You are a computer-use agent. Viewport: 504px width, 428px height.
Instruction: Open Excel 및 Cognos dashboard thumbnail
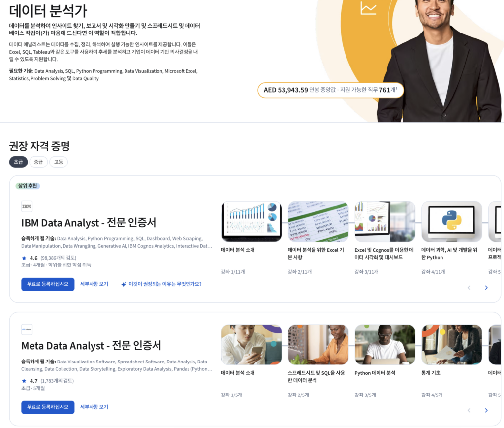point(385,222)
